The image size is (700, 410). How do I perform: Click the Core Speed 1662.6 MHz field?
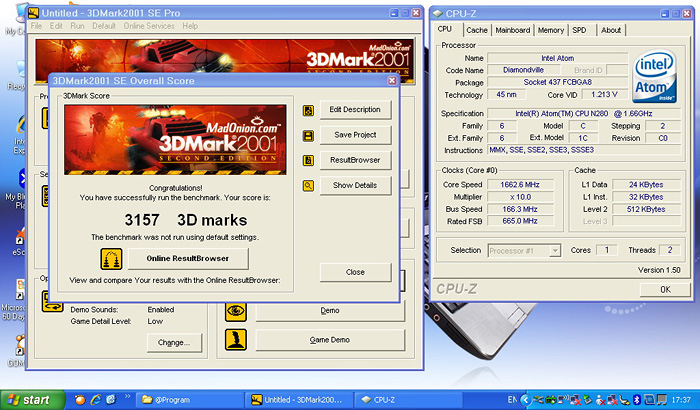tap(520, 184)
